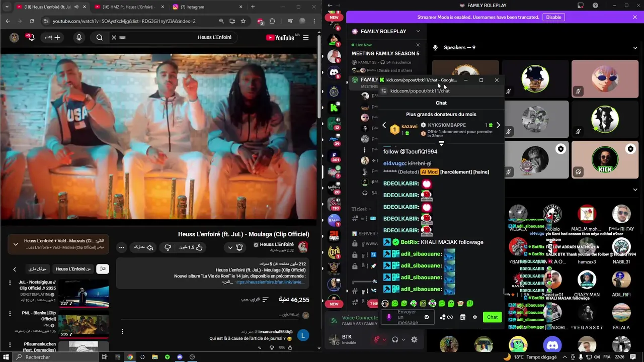The image size is (644, 362).
Task: Open the YouTube hamburger guide menu
Action: (305, 37)
